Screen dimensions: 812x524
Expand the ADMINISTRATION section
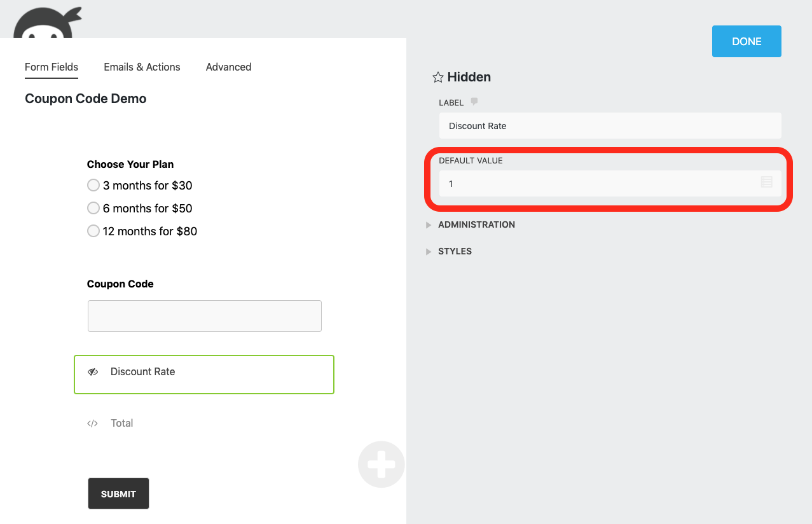476,224
